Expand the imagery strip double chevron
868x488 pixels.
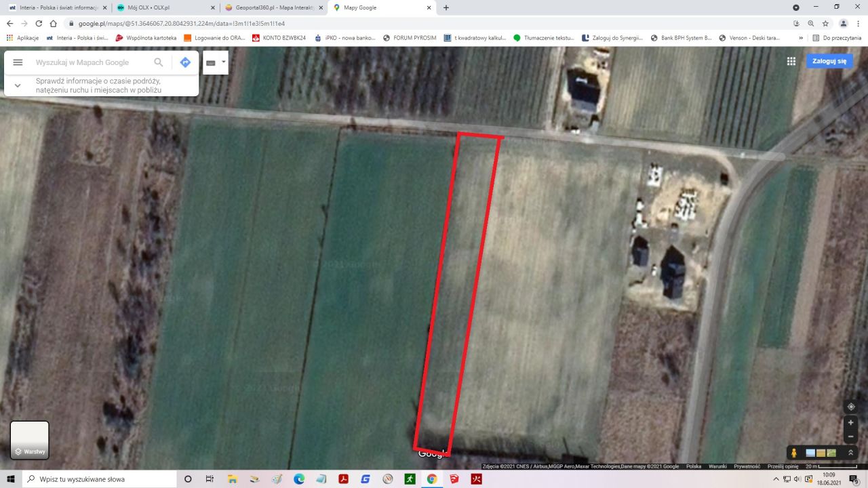[850, 453]
